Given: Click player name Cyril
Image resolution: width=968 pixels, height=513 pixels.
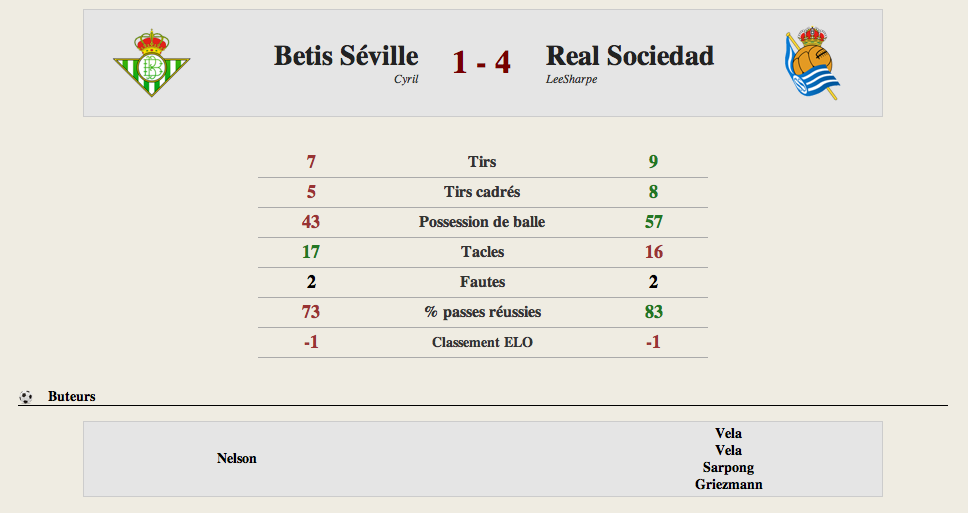Looking at the screenshot, I should pos(406,79).
